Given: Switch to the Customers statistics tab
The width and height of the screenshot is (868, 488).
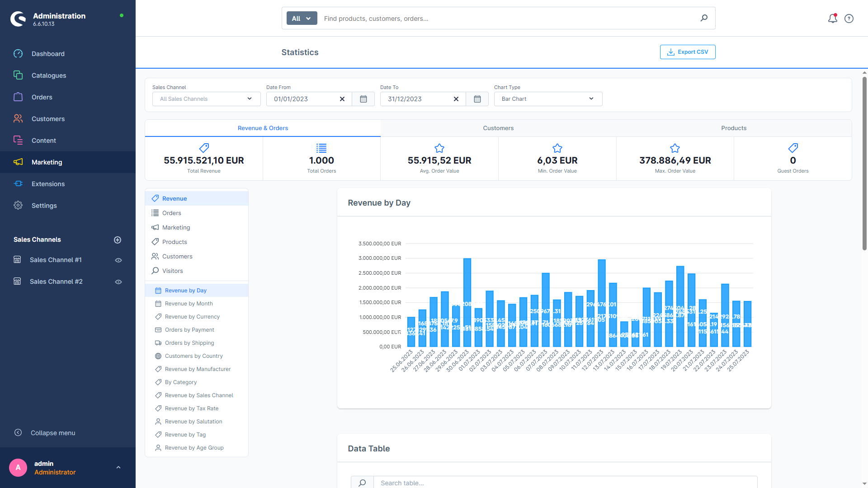Looking at the screenshot, I should tap(498, 128).
